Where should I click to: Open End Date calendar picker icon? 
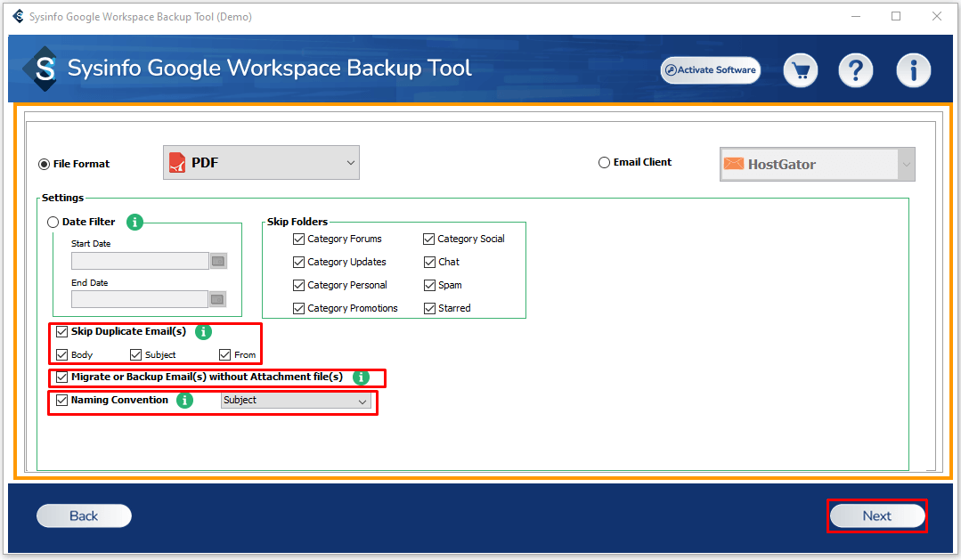point(218,299)
